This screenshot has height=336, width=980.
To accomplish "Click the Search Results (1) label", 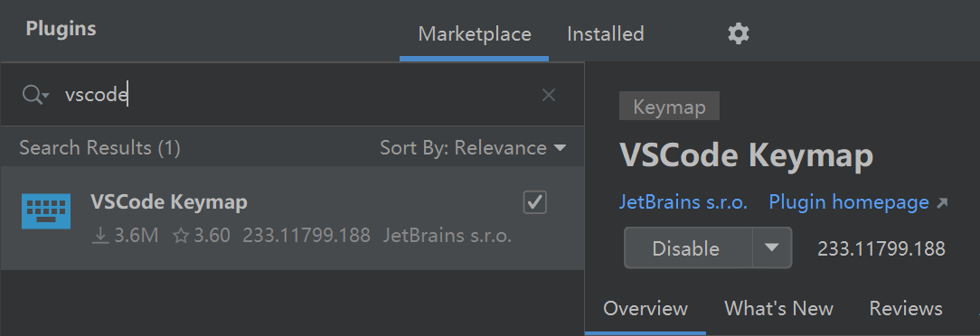I will tap(100, 148).
